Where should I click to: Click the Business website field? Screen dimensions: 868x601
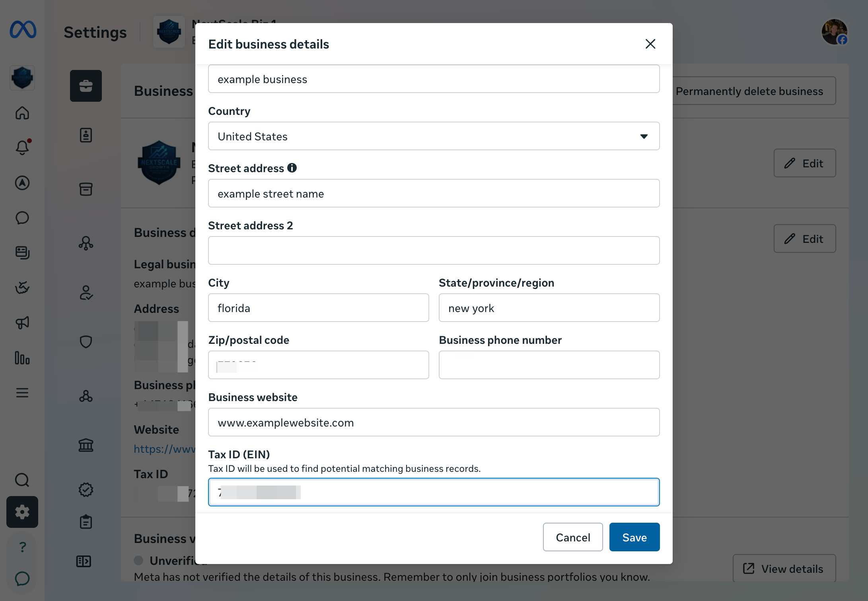[x=434, y=423]
